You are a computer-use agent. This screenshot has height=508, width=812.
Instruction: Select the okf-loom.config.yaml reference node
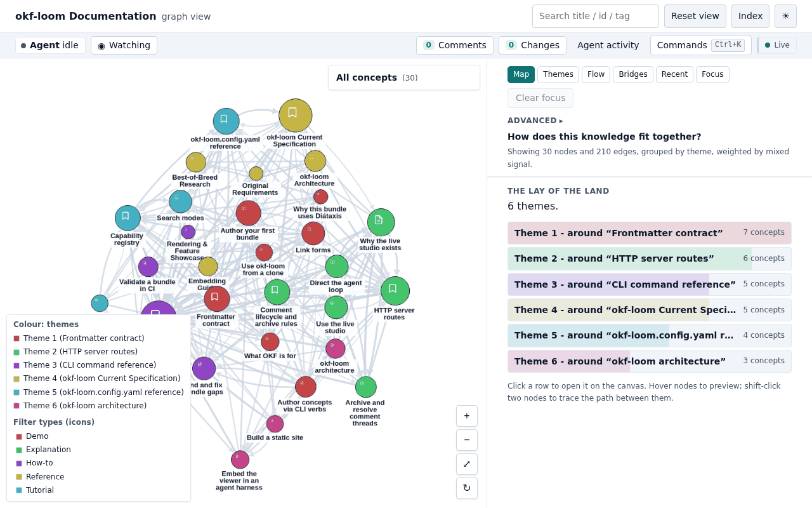226,121
